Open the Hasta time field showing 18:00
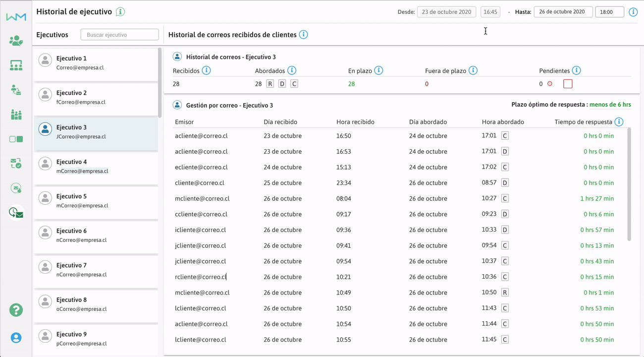644x357 pixels. 609,12
